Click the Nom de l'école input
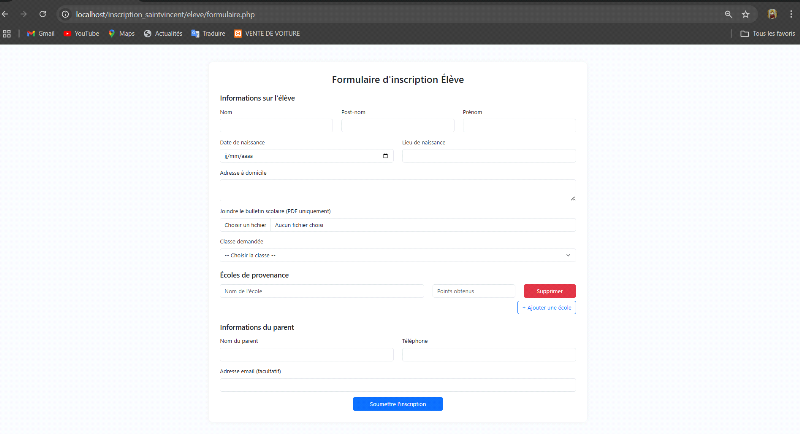Image resolution: width=800 pixels, height=434 pixels. [321, 291]
